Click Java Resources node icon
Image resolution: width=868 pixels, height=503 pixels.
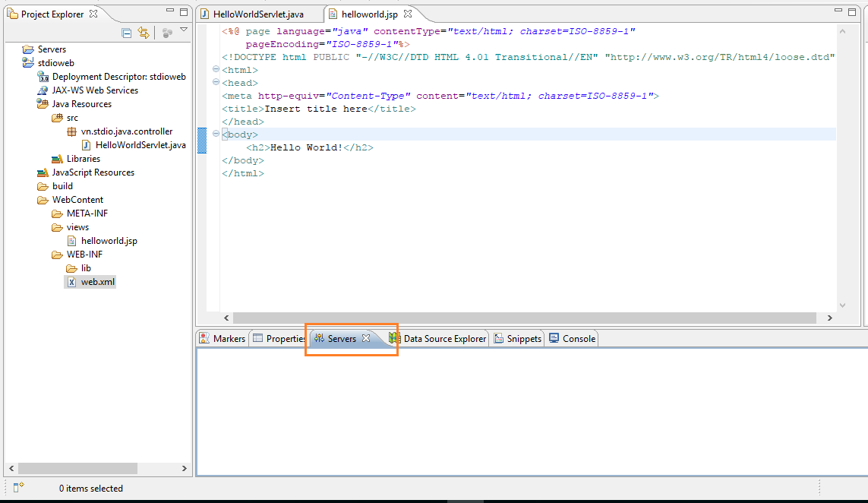[x=43, y=103]
